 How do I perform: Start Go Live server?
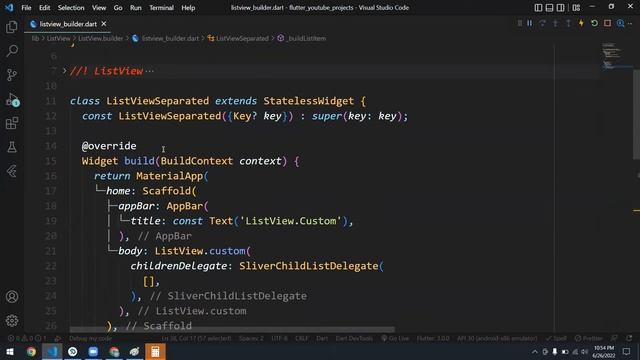(x=395, y=338)
